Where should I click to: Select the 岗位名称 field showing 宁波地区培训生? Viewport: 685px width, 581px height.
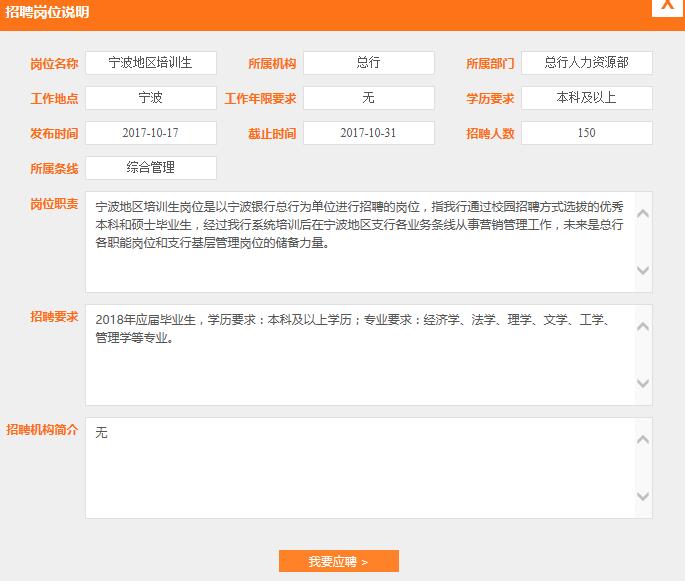[151, 63]
